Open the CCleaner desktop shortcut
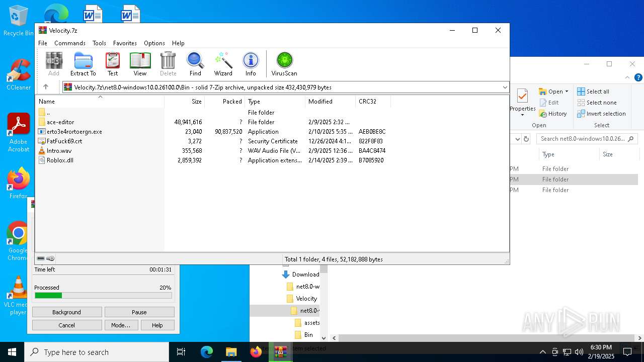The width and height of the screenshot is (644, 362). (x=19, y=74)
